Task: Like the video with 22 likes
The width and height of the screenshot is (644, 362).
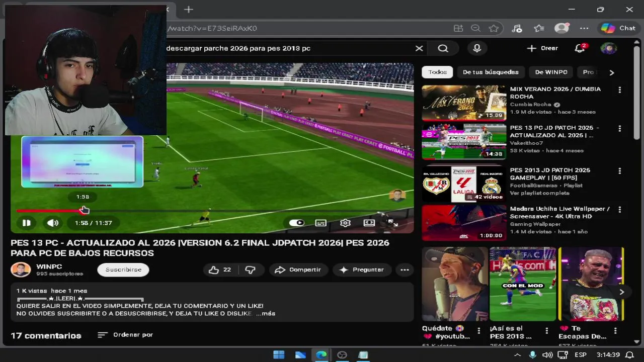Action: pyautogui.click(x=220, y=270)
